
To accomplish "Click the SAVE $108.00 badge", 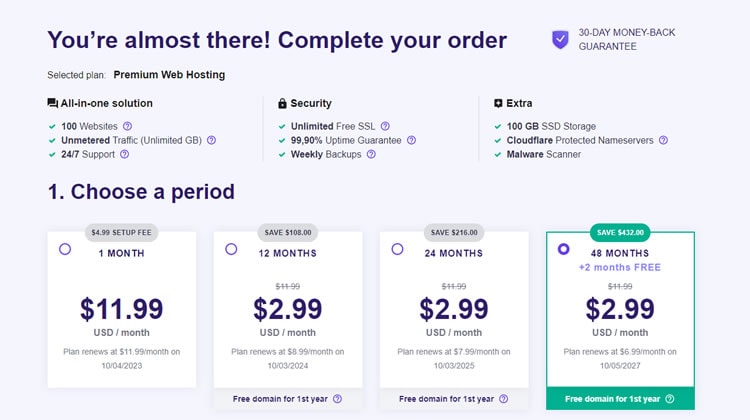I will [x=288, y=232].
